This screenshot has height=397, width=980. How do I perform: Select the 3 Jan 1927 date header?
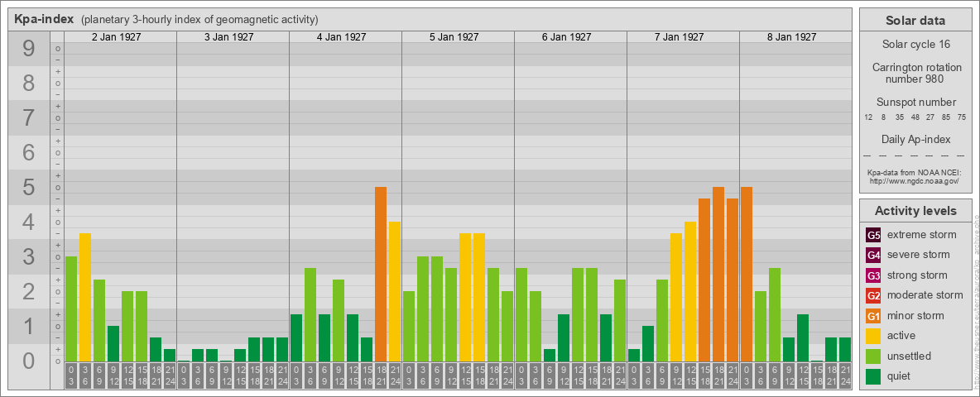click(228, 37)
